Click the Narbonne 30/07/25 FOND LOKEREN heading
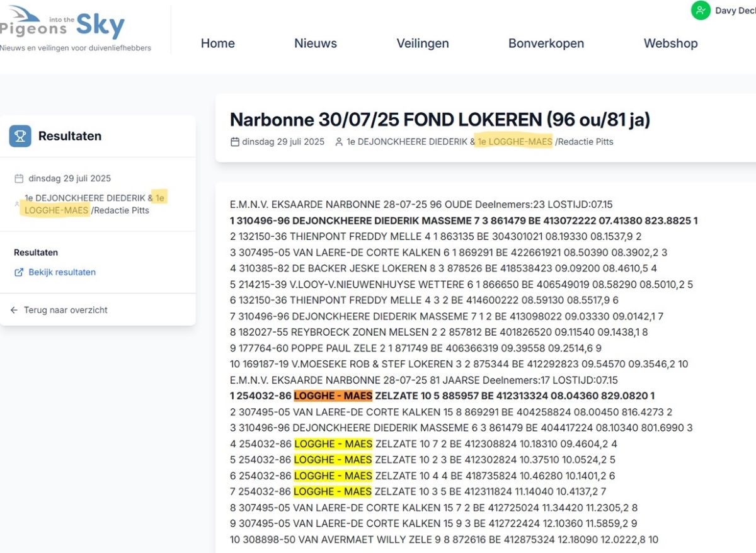 (440, 120)
